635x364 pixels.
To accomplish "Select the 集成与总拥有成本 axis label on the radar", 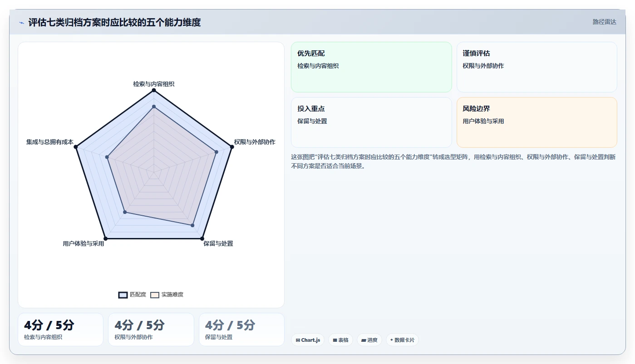I will [x=50, y=142].
